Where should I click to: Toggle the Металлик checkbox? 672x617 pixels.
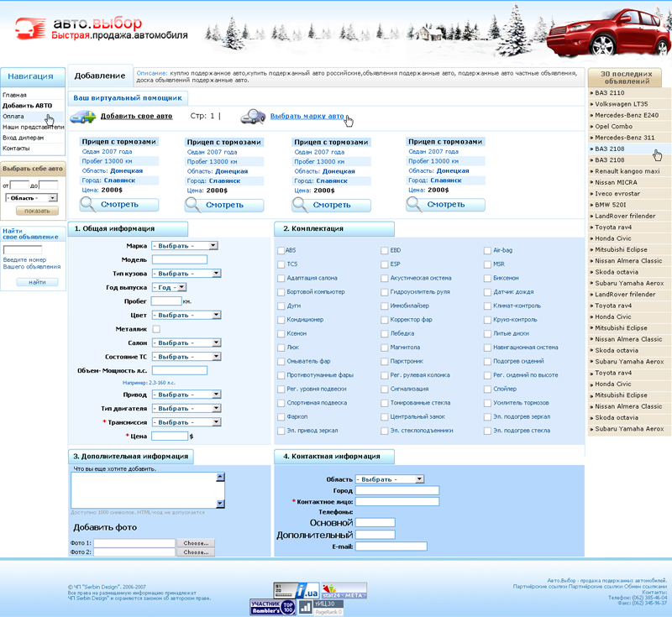158,329
